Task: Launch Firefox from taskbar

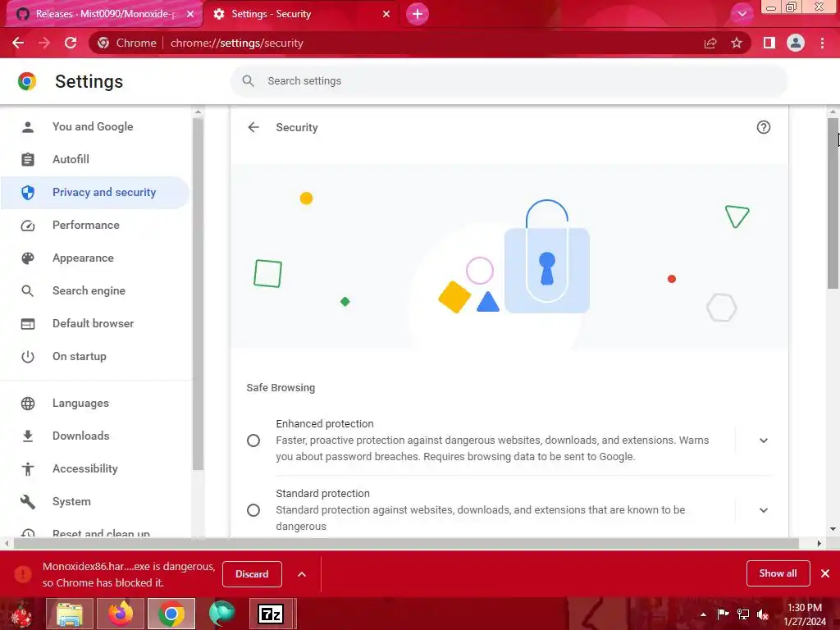Action: [x=121, y=614]
